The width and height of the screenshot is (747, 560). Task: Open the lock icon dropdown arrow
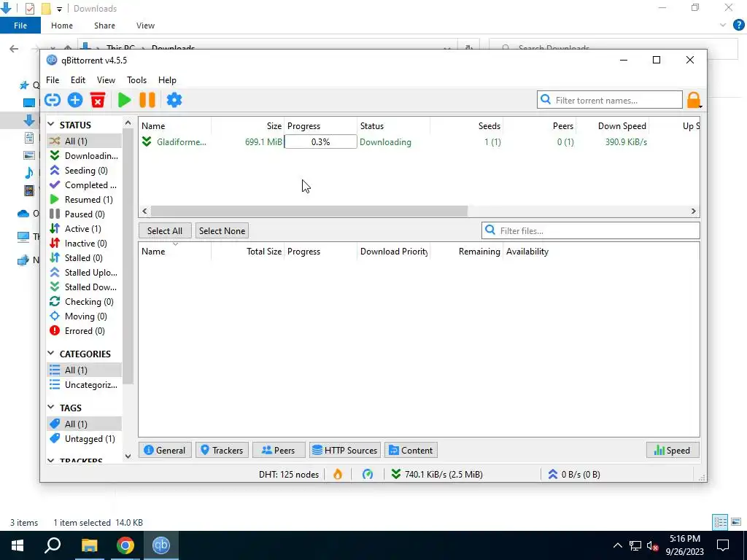(700, 106)
